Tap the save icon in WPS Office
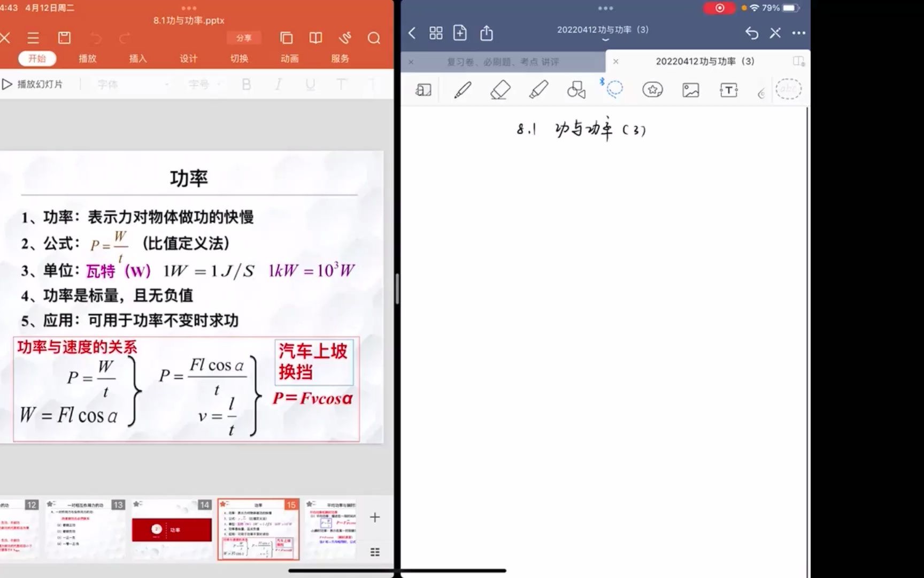Screen dimensions: 924x578 tap(64, 38)
